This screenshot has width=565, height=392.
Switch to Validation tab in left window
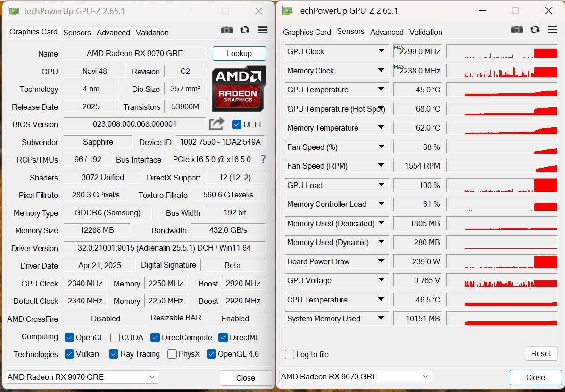[152, 33]
